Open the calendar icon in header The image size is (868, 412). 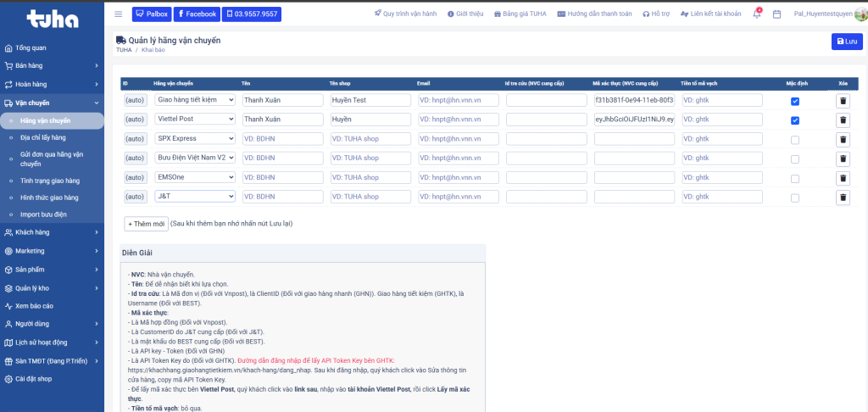pyautogui.click(x=776, y=14)
